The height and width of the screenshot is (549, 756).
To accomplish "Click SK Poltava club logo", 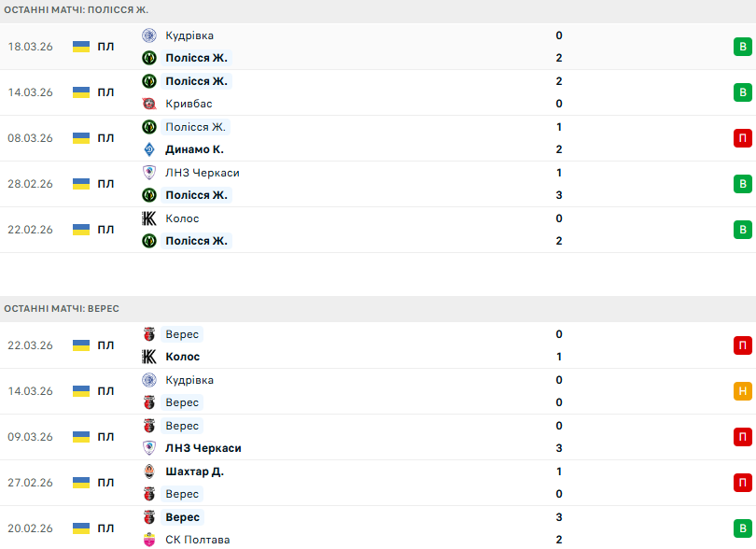I will [148, 540].
